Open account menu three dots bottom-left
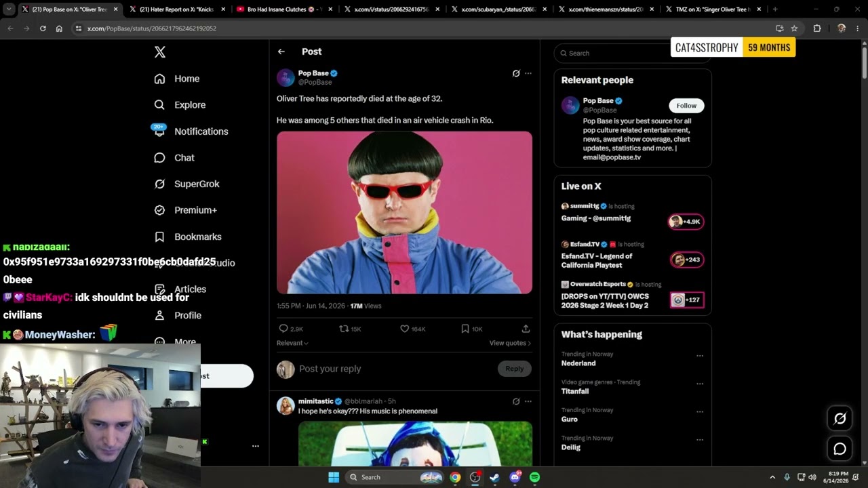This screenshot has width=868, height=488. tap(256, 446)
